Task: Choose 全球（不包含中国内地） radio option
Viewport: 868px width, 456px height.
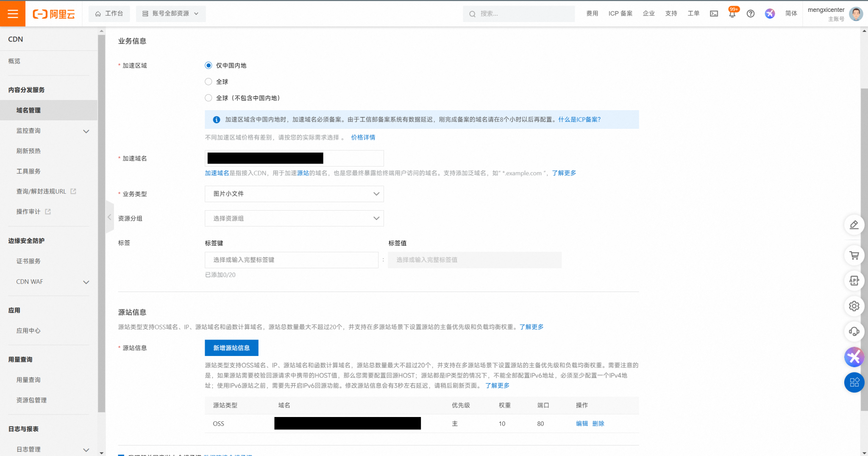Action: (x=209, y=98)
